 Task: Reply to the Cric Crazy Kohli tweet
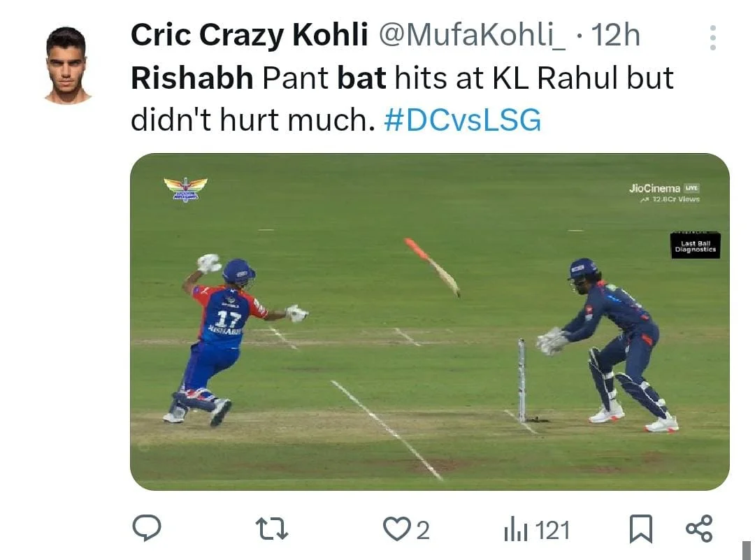[147, 529]
